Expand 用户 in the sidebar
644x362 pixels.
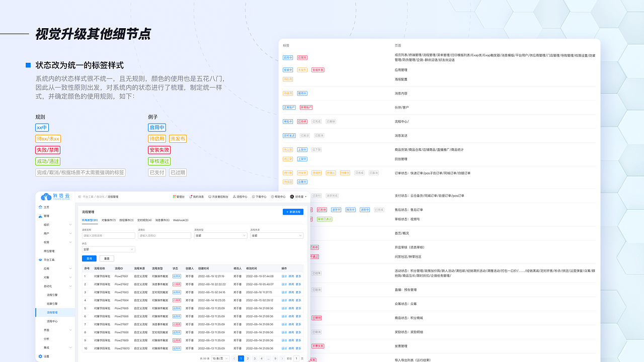click(71, 233)
